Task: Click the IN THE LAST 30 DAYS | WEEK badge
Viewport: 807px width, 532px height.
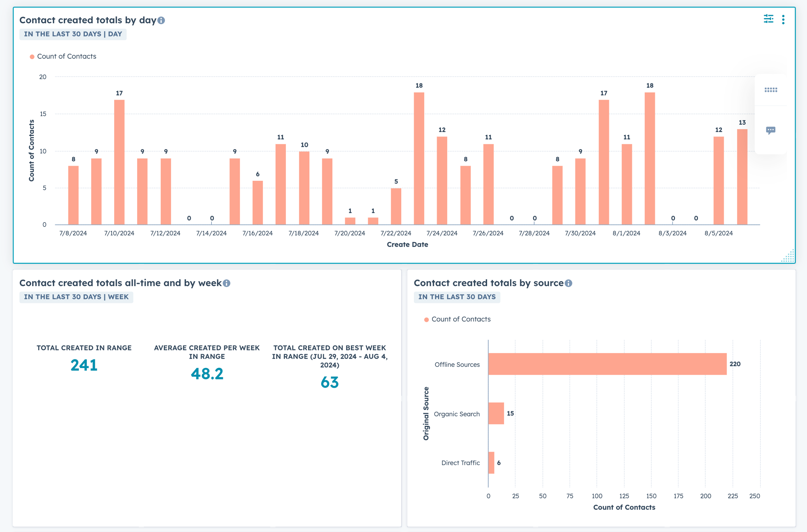Action: point(76,297)
